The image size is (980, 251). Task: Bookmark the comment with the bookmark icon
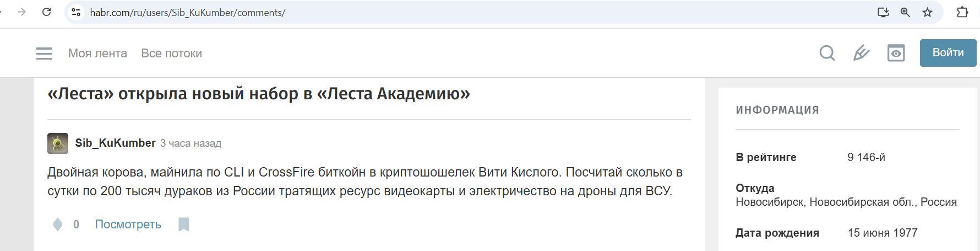(x=184, y=225)
